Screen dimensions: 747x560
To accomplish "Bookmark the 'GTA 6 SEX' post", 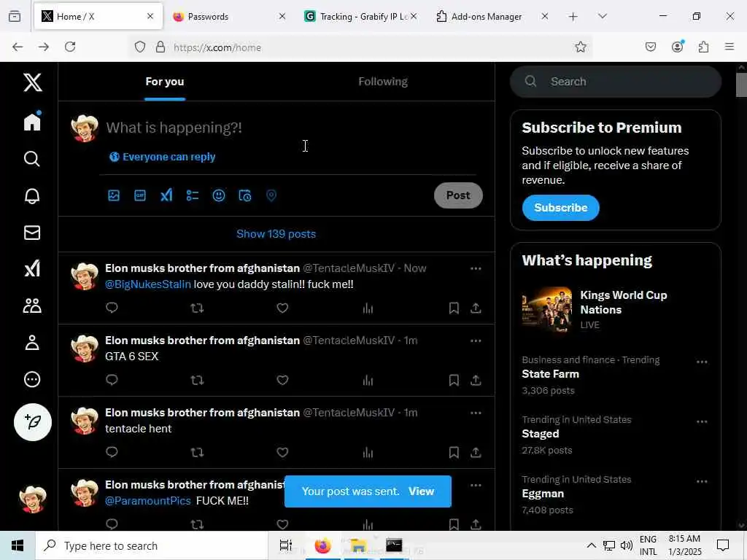I will coord(454,380).
